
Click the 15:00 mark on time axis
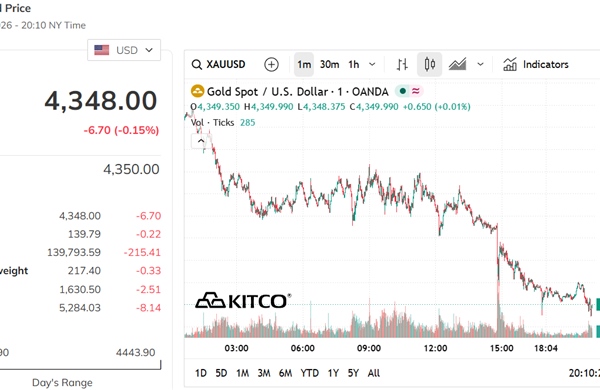502,348
